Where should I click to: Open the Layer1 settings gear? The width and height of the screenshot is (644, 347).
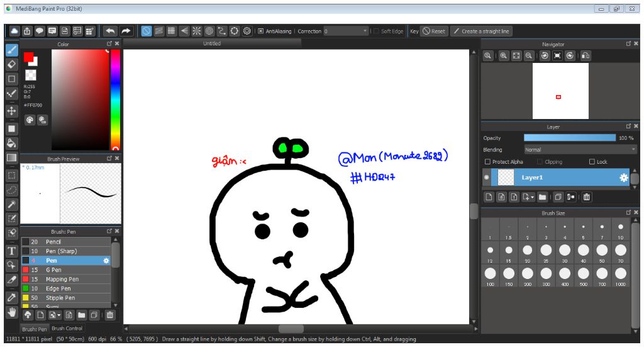point(623,178)
